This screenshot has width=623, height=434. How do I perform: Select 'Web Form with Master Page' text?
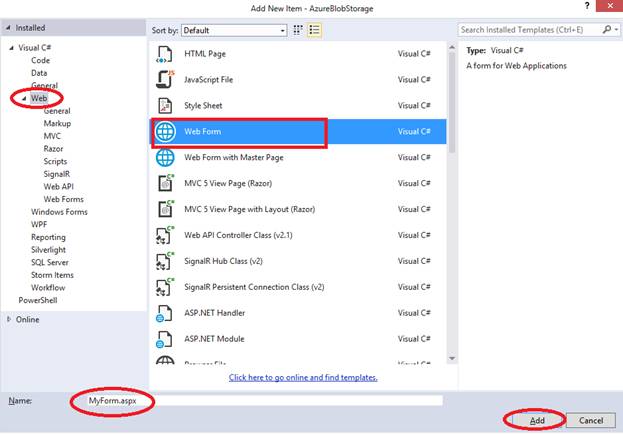pos(234,157)
